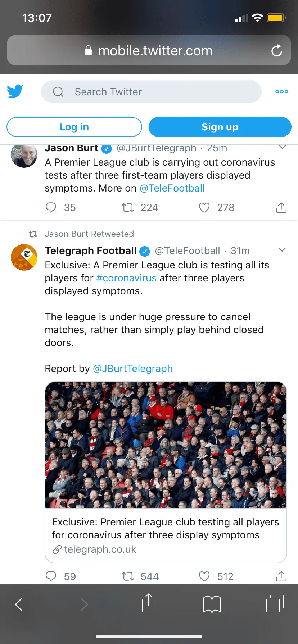The image size is (298, 644).
Task: Open the @JBurtTelegraph mention link
Action: tap(133, 369)
